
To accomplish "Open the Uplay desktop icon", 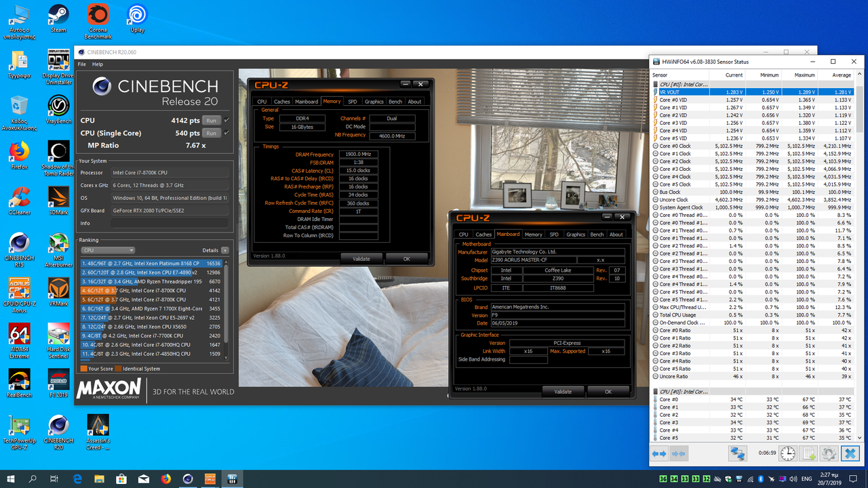I will [x=137, y=18].
